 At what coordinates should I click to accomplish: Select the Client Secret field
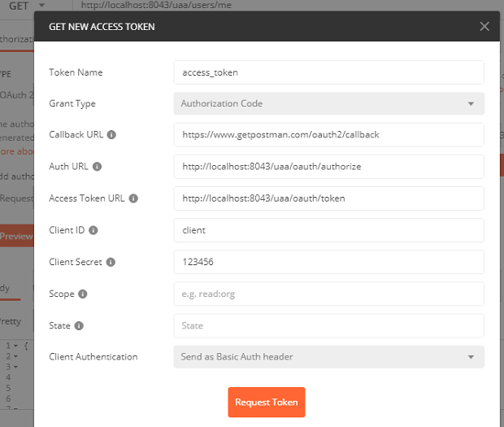coord(328,262)
